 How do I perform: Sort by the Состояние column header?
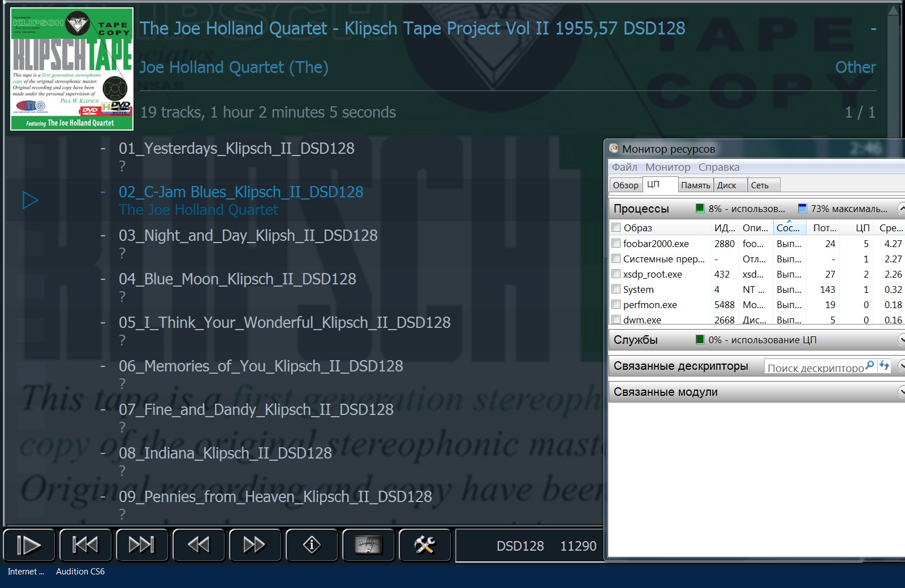pyautogui.click(x=790, y=228)
